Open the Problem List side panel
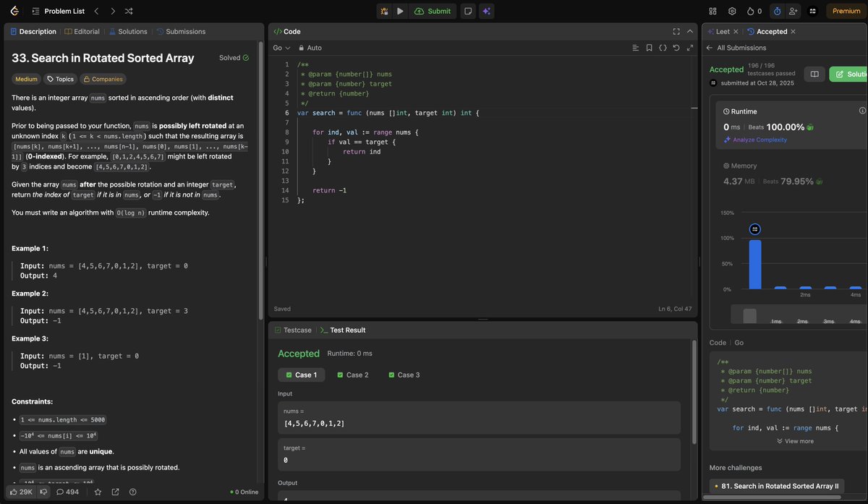This screenshot has width=868, height=504. (x=58, y=11)
